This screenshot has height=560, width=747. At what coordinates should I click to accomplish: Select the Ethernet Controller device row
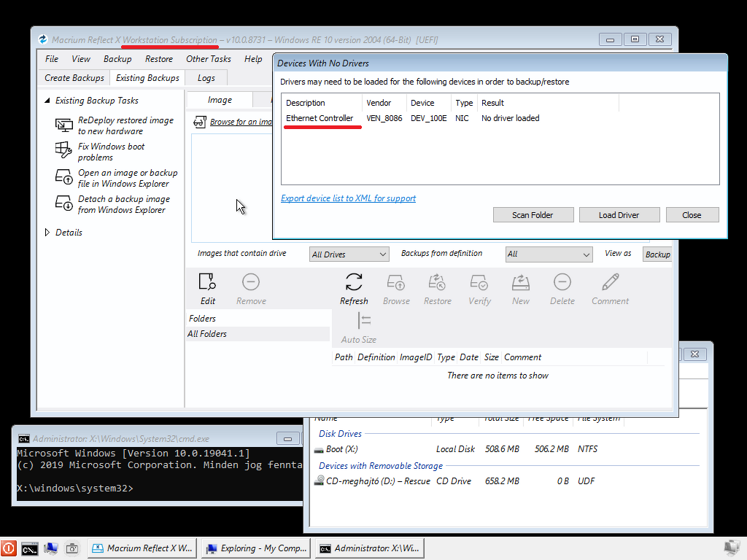point(500,118)
